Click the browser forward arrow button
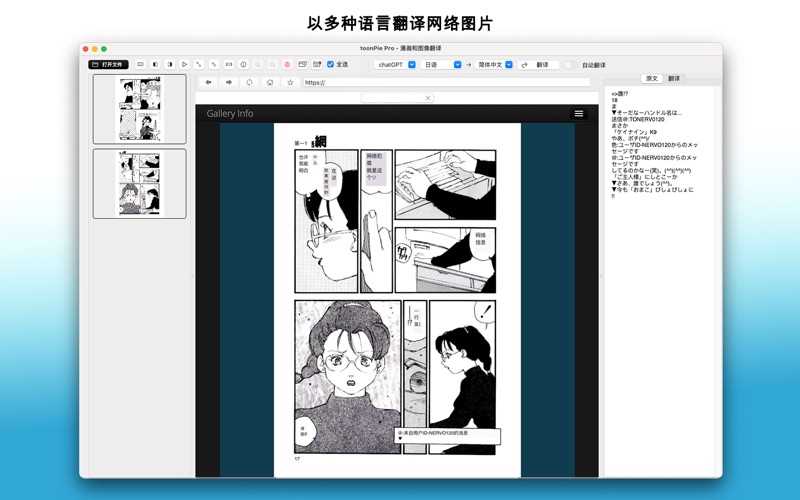This screenshot has width=800, height=500. (229, 82)
